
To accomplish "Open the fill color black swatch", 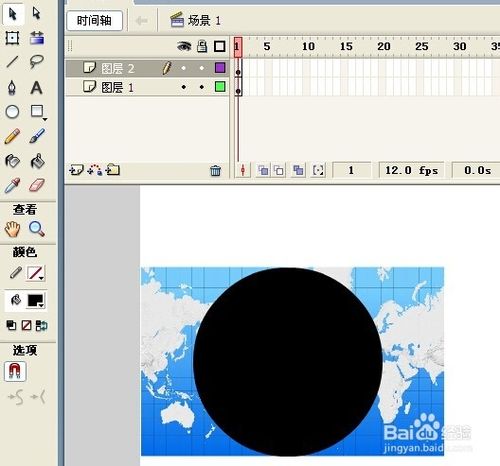I will [36, 301].
